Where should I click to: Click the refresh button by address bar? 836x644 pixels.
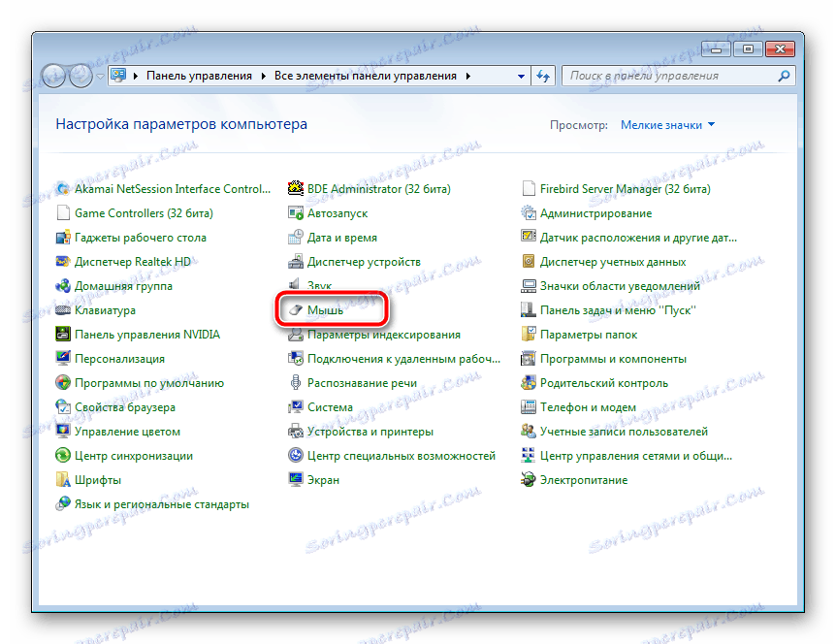[543, 77]
